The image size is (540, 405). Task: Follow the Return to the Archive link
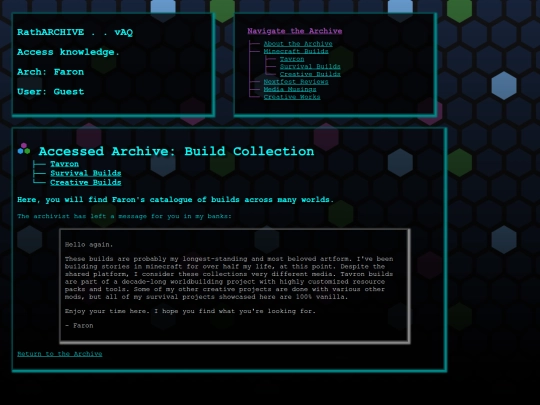pyautogui.click(x=60, y=354)
